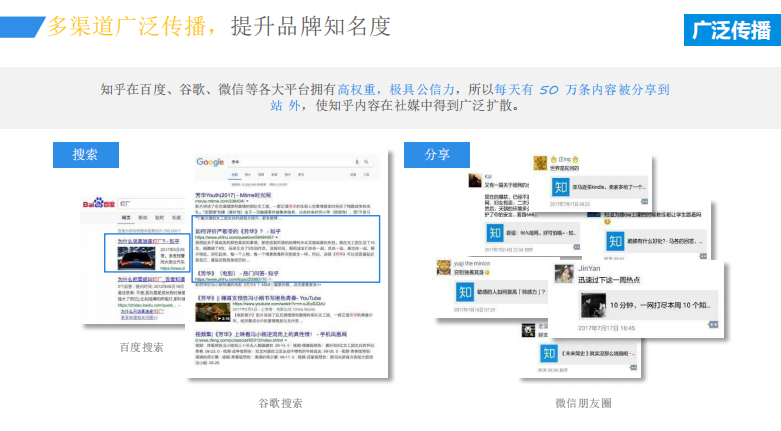Click the 分享 section label
Viewport: 781px width, 431px height.
point(437,154)
